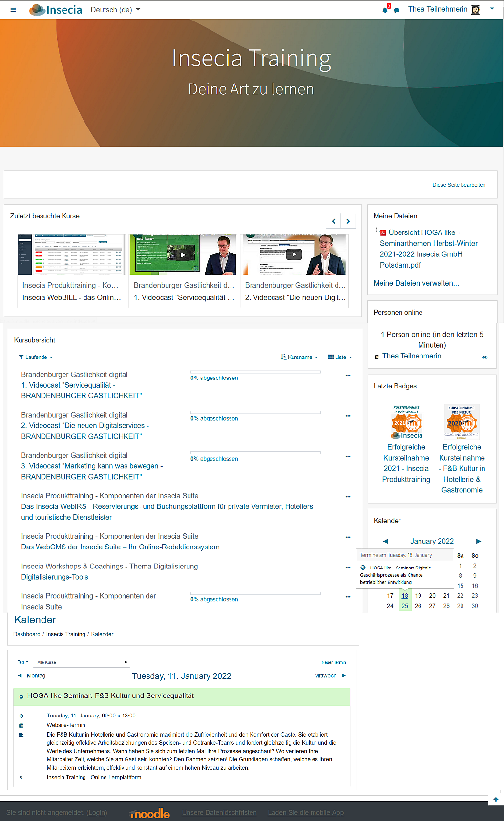Click the PDF icon beside Übersicht HOGA like

(383, 233)
